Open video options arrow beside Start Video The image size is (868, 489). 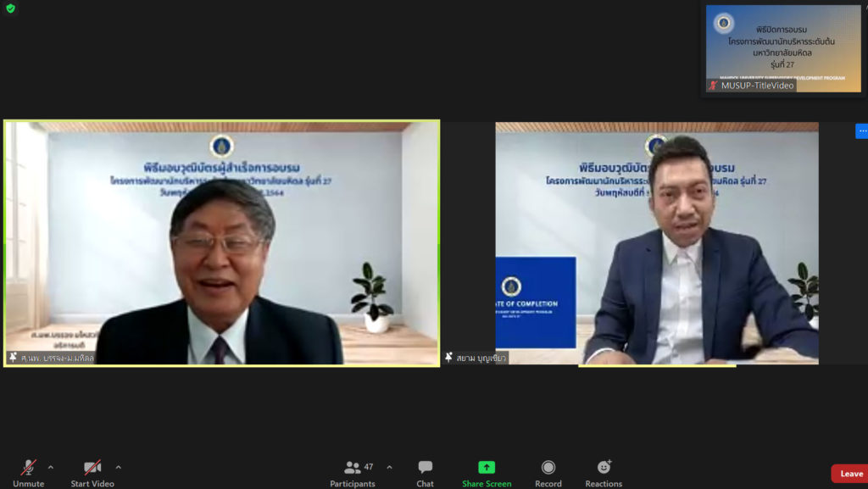118,467
